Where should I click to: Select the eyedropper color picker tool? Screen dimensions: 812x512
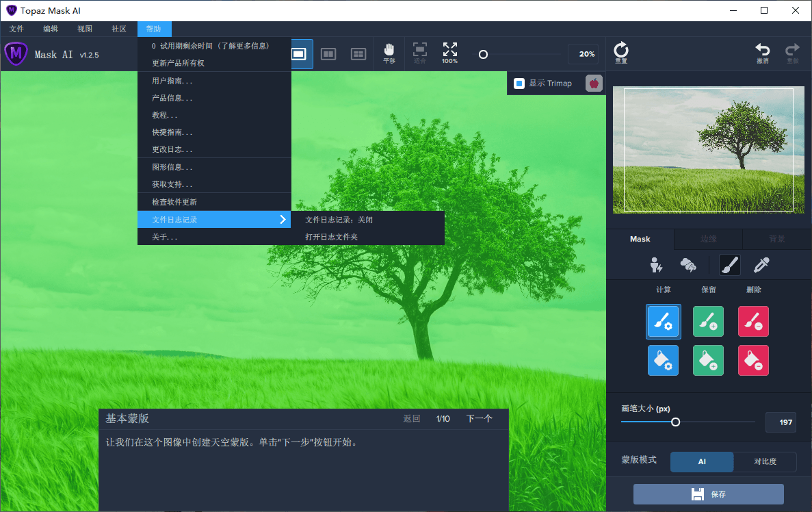click(x=761, y=265)
